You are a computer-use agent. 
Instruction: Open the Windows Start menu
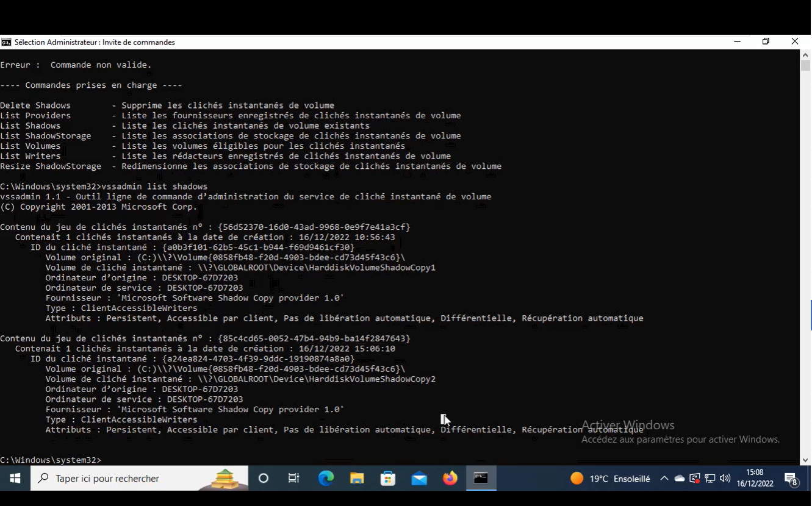[15, 479]
